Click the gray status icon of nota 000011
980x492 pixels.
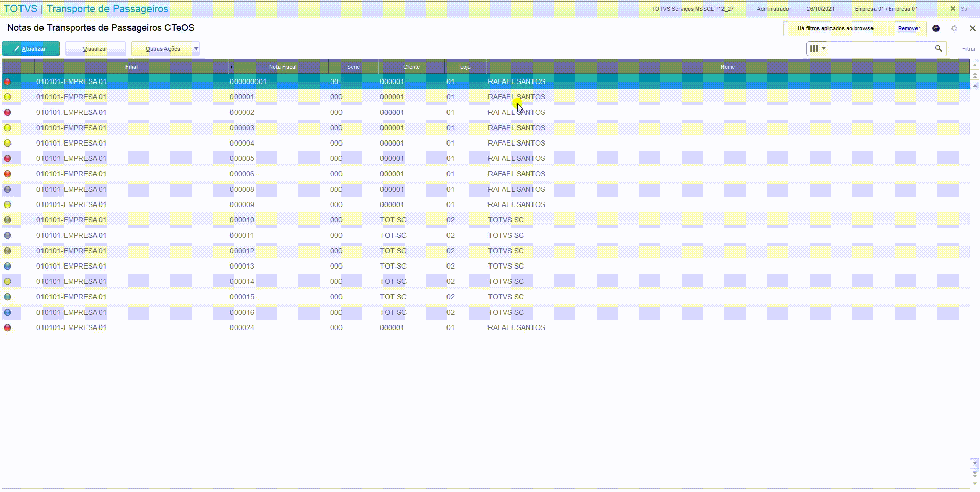click(x=7, y=235)
